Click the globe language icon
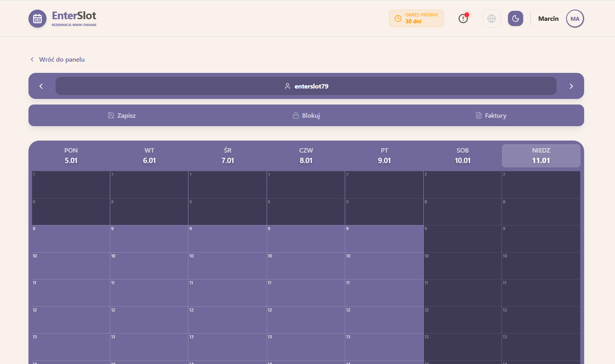Viewport: 615px width, 364px height. (492, 18)
